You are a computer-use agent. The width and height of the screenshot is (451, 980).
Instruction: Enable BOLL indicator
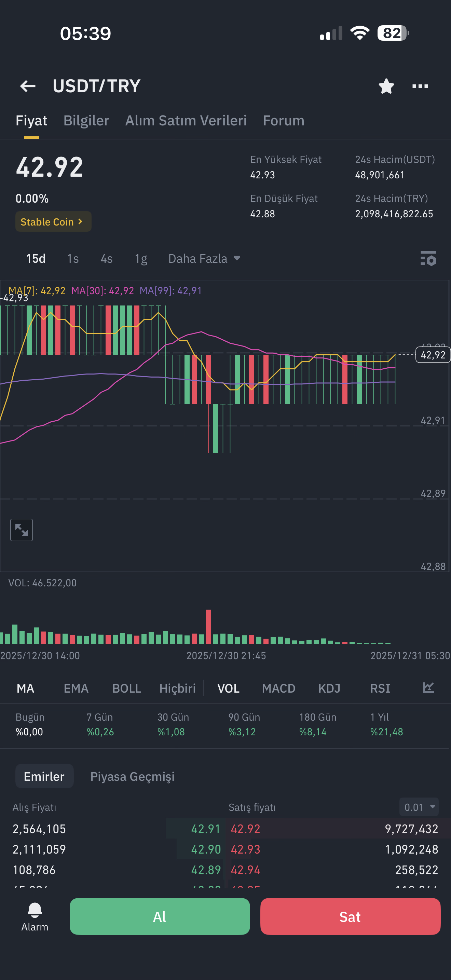pyautogui.click(x=127, y=688)
